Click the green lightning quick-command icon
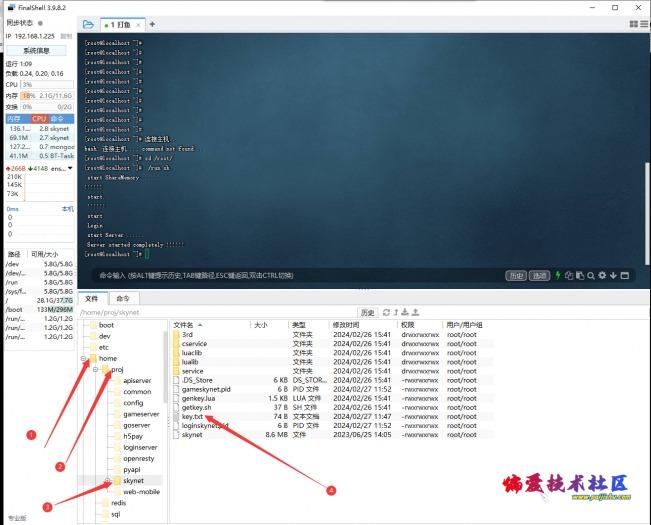 558,275
